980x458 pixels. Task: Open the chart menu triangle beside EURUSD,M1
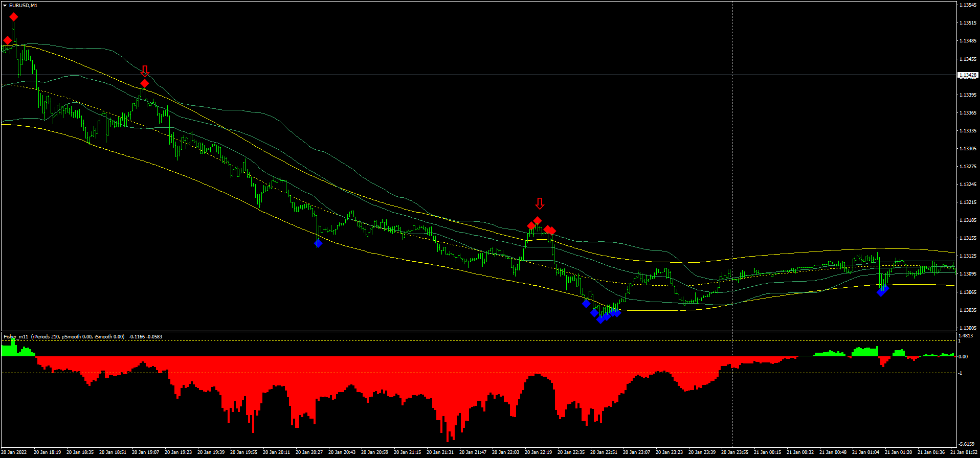pos(5,6)
